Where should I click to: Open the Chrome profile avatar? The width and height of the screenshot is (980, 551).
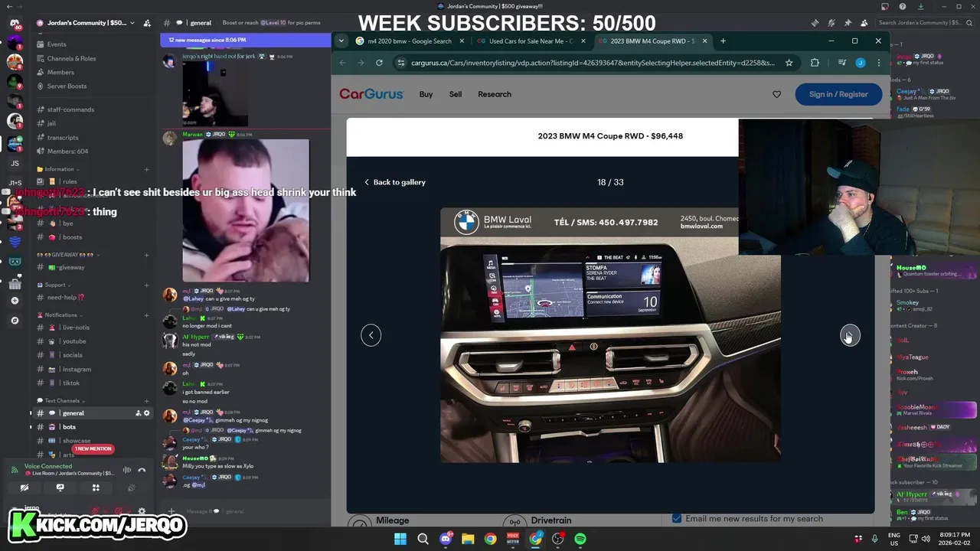(x=861, y=63)
